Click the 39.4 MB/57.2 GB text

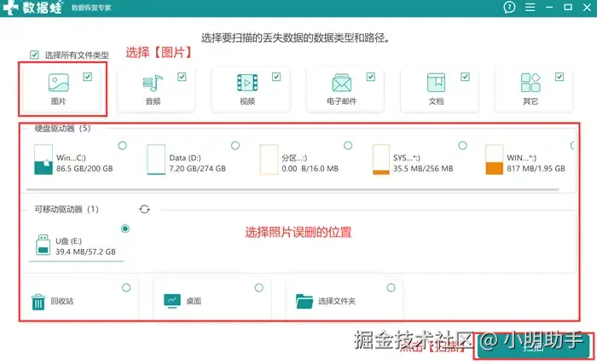coord(85,251)
